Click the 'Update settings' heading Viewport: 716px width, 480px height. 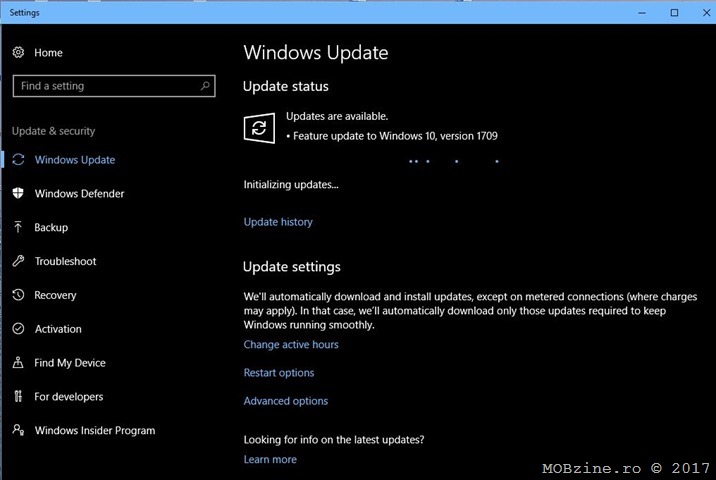coord(292,267)
